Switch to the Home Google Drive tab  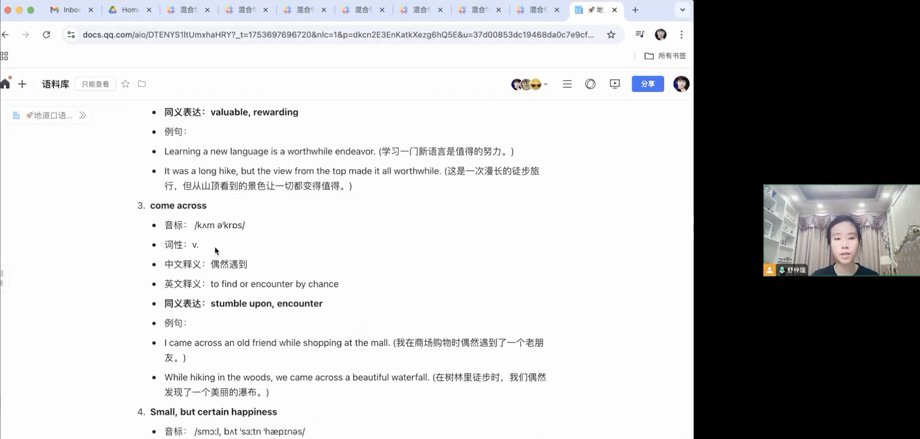[128, 10]
